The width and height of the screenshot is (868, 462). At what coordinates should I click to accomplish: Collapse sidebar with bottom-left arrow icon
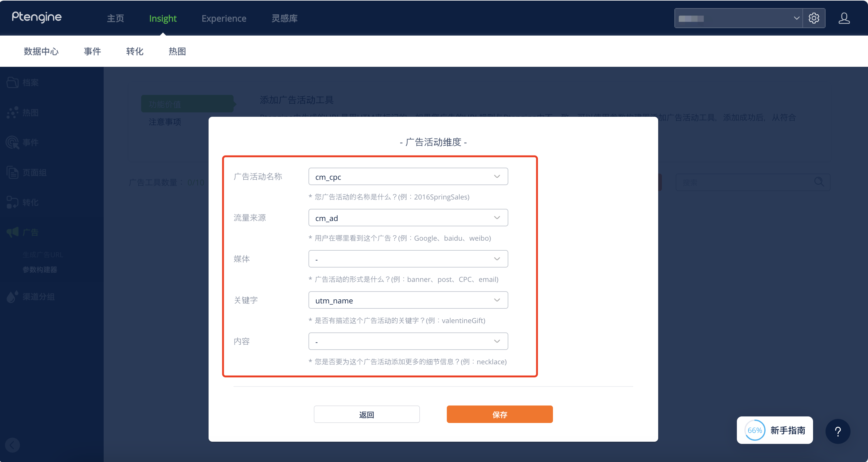[x=12, y=445]
